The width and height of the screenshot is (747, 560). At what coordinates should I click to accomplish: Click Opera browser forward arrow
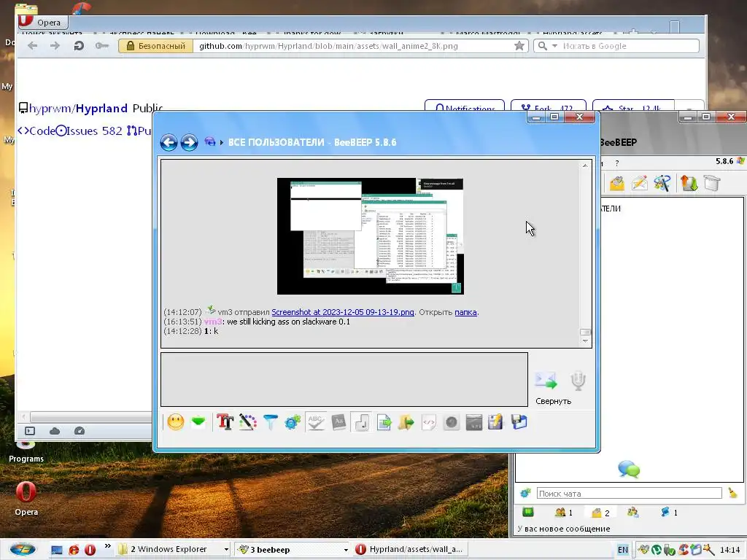coord(55,46)
